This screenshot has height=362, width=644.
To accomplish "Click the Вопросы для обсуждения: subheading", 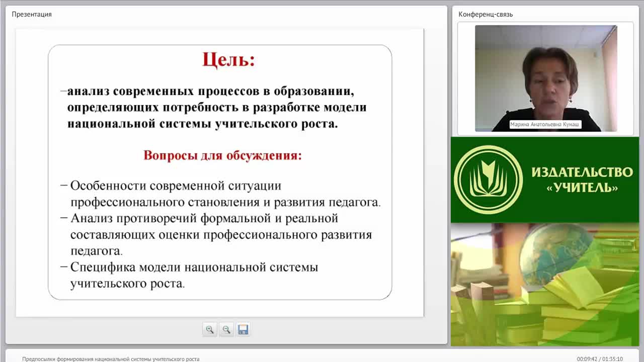I will pos(222,155).
